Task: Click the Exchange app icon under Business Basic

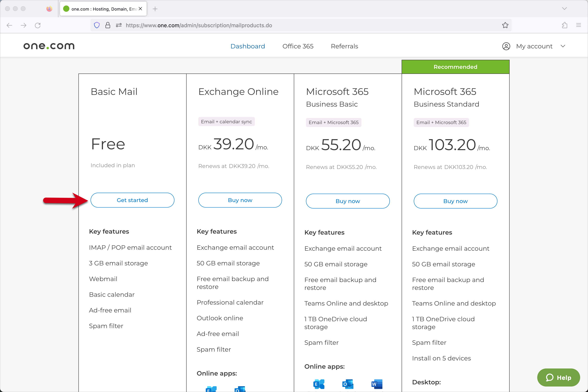Action: tap(319, 384)
